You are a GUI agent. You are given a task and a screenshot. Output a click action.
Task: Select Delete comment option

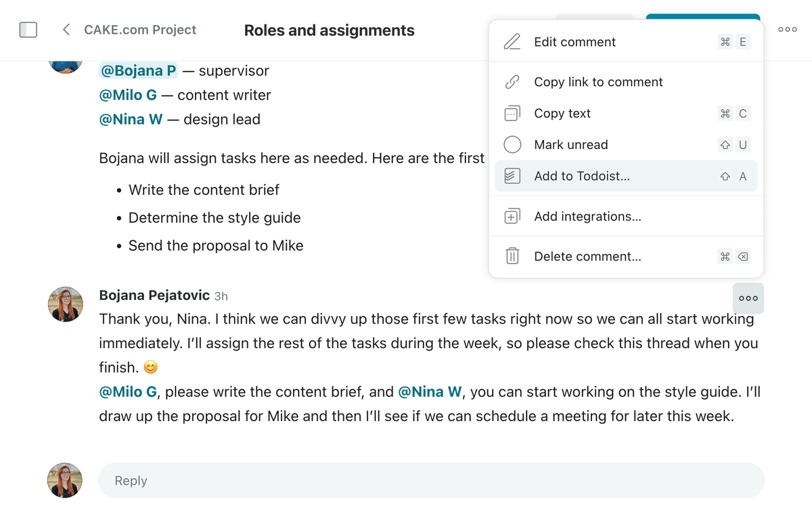coord(587,257)
